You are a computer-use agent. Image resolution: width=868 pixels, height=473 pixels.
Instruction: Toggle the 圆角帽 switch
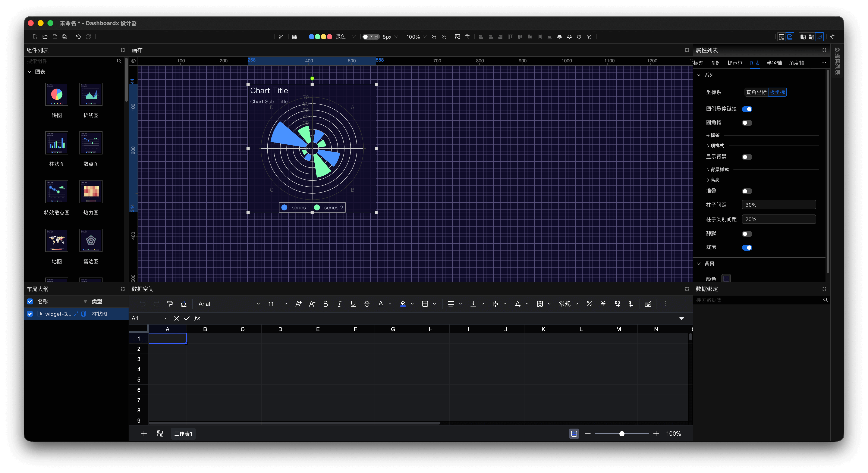click(747, 123)
